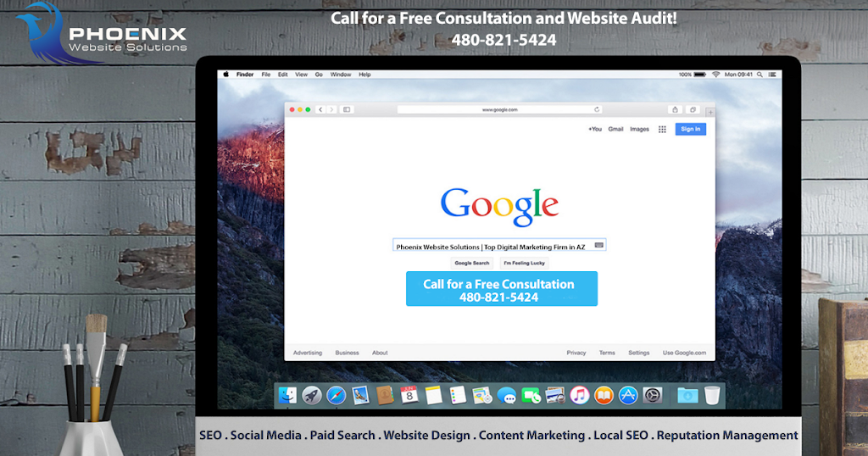
Task: Click the Google Search button
Action: pyautogui.click(x=471, y=264)
